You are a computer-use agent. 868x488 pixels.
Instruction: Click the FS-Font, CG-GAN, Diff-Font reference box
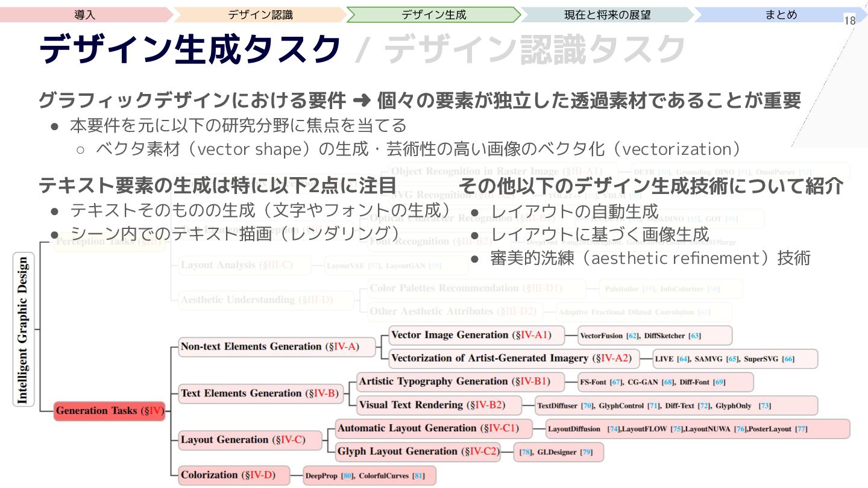[665, 382]
